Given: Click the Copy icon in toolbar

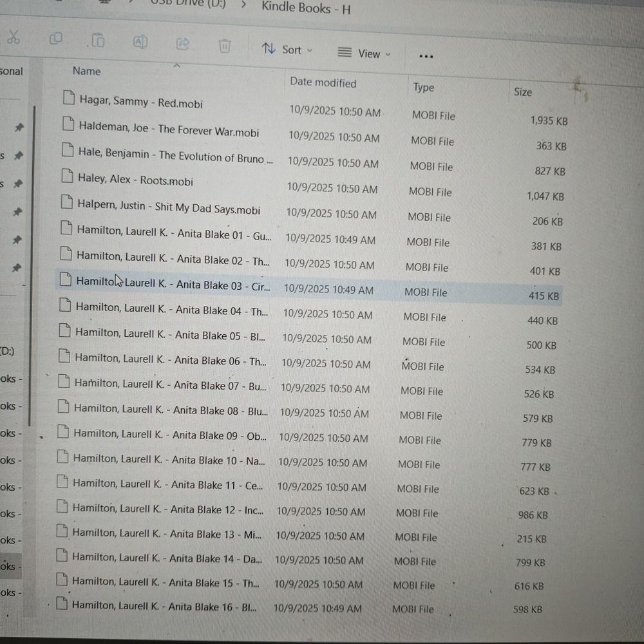Looking at the screenshot, I should pyautogui.click(x=56, y=39).
